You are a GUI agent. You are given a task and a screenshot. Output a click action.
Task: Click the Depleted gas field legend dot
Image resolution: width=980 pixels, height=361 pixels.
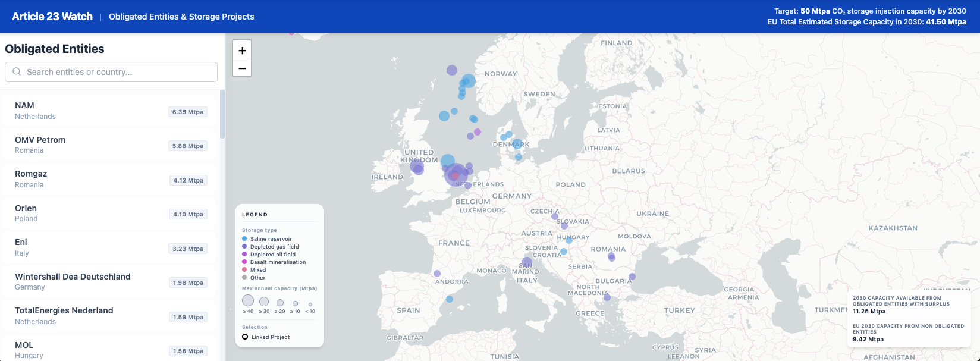244,247
